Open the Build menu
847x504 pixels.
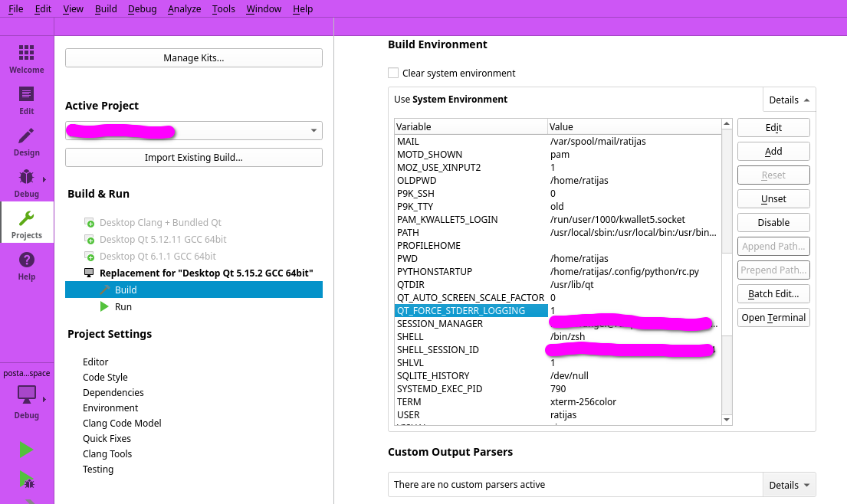pyautogui.click(x=107, y=8)
